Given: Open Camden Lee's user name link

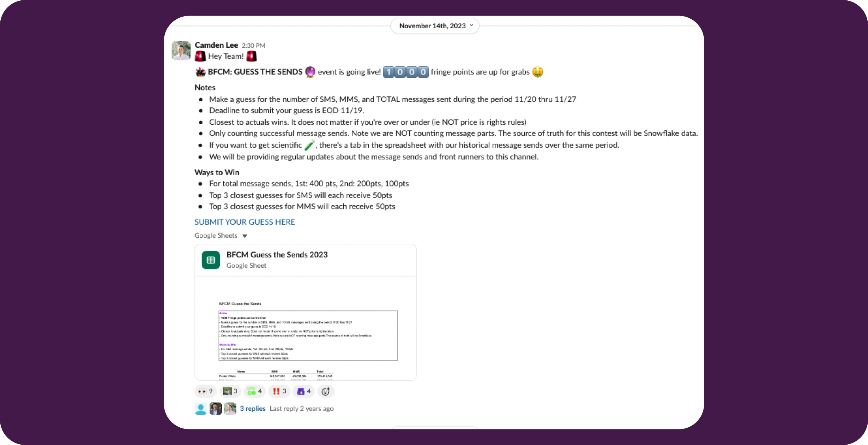Looking at the screenshot, I should (x=216, y=45).
